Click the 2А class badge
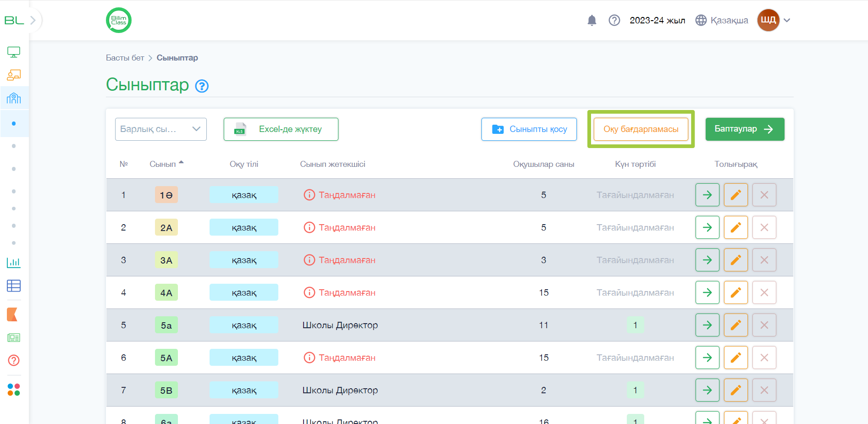Viewport: 868px width, 424px height. coord(166,227)
